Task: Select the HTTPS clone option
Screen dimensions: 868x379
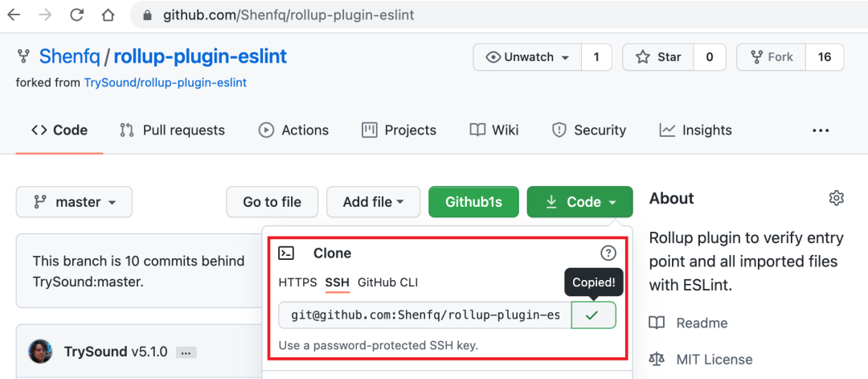Action: pyautogui.click(x=297, y=282)
